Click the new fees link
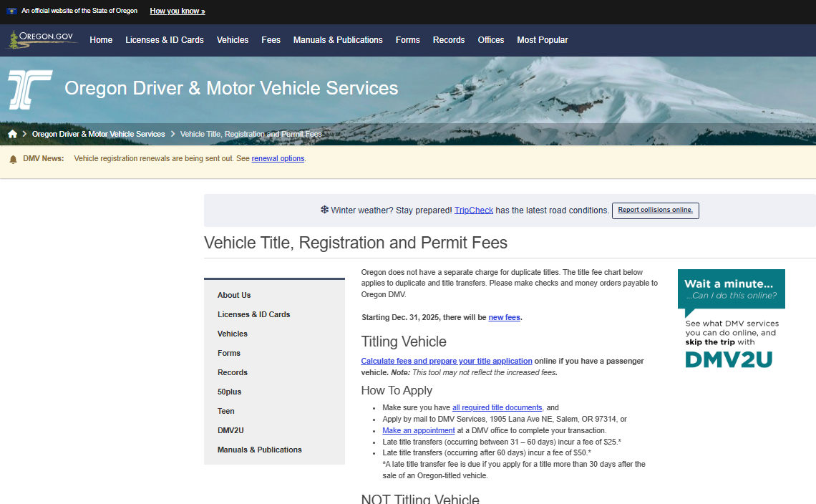816x504 pixels. 505,317
